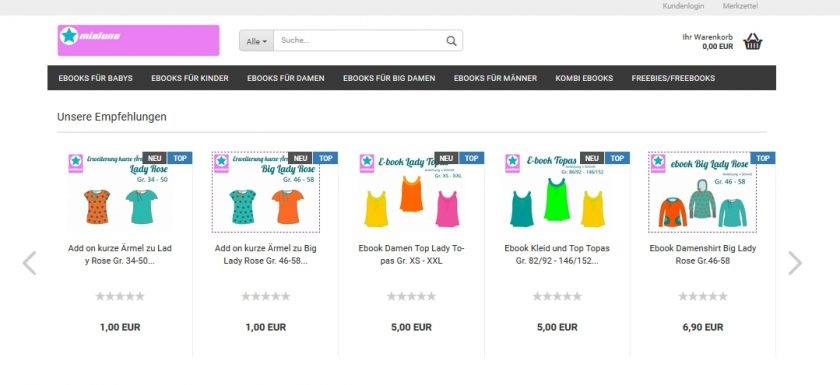Click the Kundenlogin link
The image size is (840, 385).
683,6
